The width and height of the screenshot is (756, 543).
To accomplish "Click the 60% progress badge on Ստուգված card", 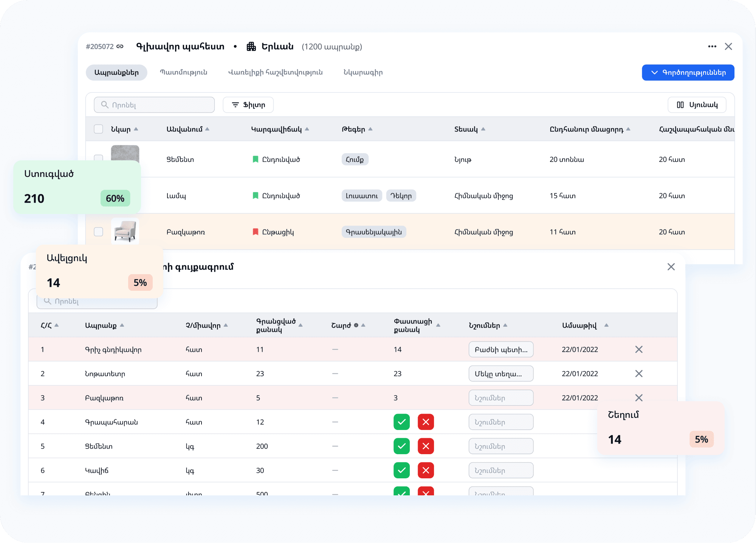I will tap(115, 199).
